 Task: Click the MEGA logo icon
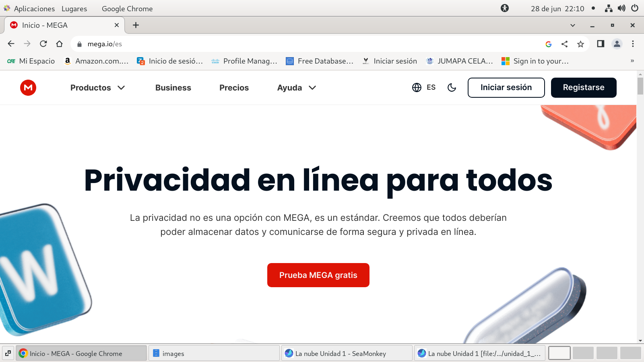tap(28, 88)
